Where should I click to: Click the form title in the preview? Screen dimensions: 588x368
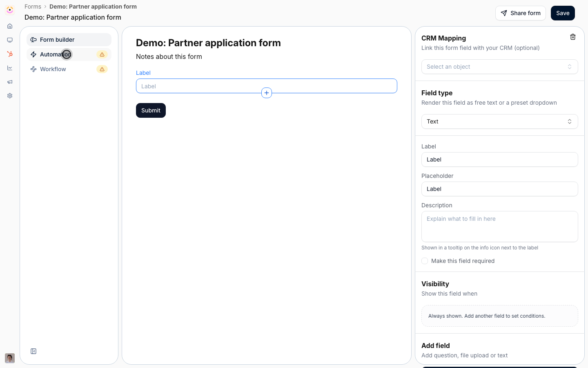coord(208,43)
